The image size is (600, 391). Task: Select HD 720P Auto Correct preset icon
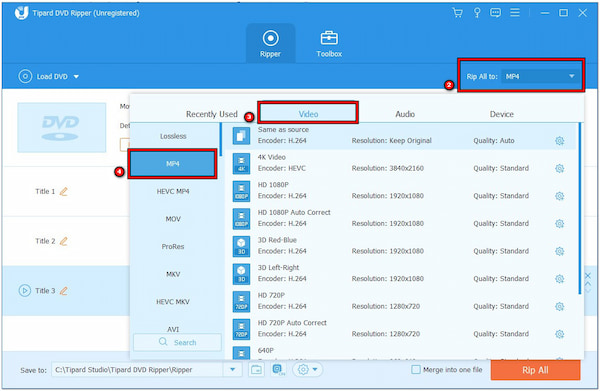point(241,329)
